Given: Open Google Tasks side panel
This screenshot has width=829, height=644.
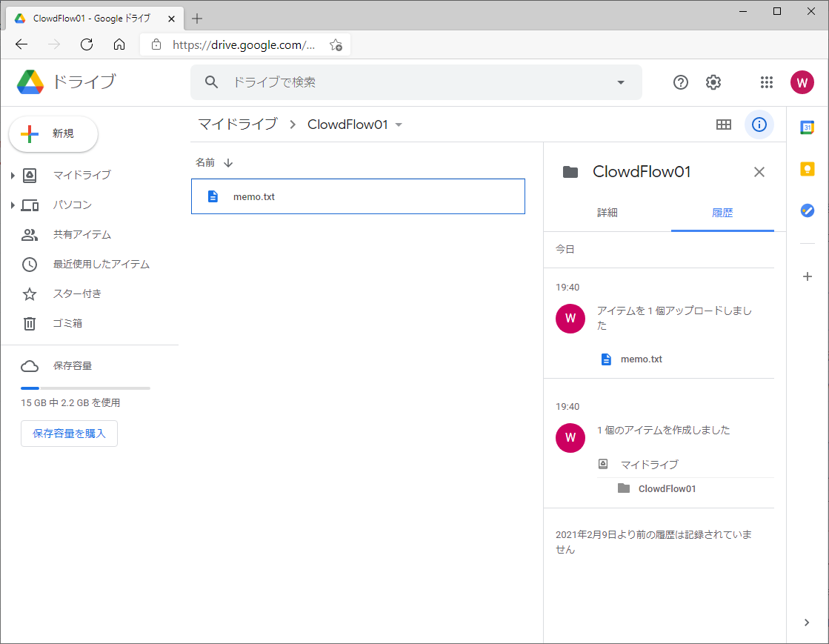Looking at the screenshot, I should click(x=808, y=210).
